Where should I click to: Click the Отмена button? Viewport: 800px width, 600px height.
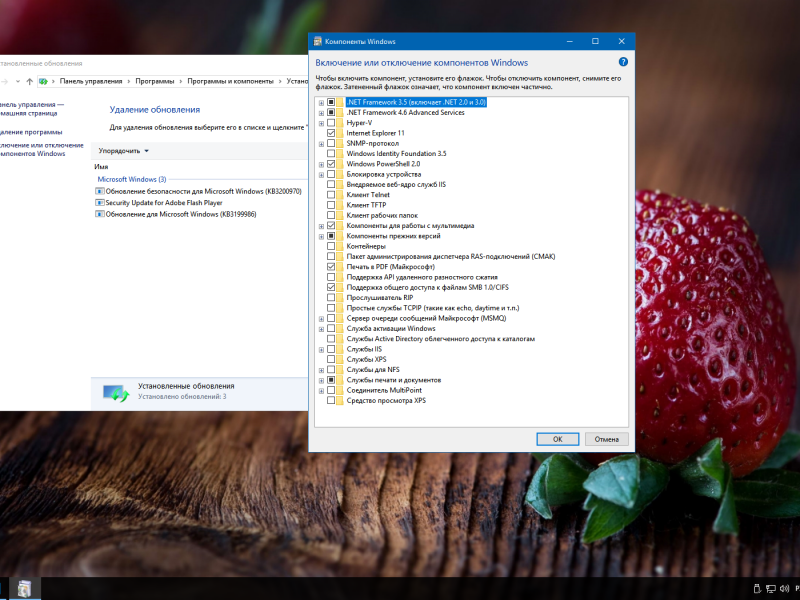point(606,439)
